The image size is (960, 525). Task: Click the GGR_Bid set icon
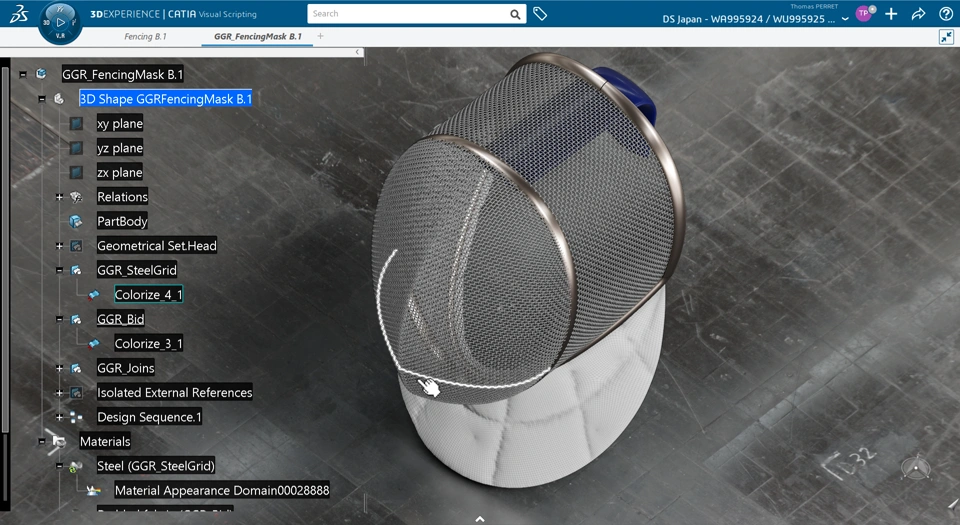click(x=76, y=319)
